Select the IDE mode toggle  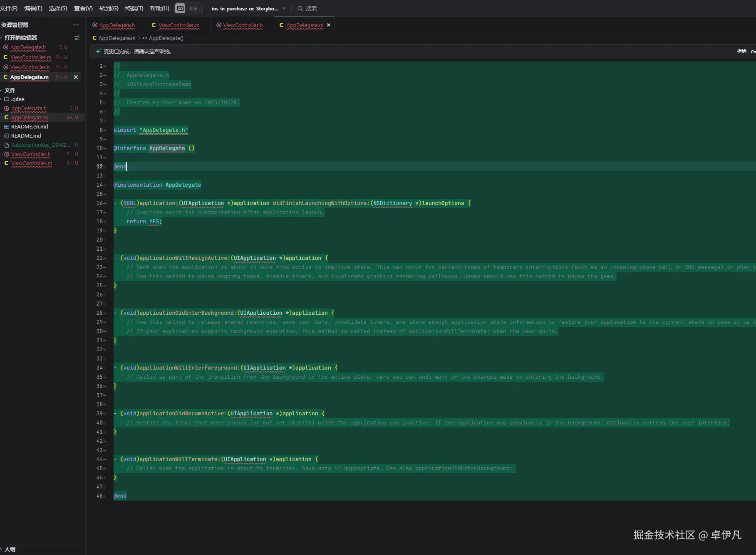[194, 8]
